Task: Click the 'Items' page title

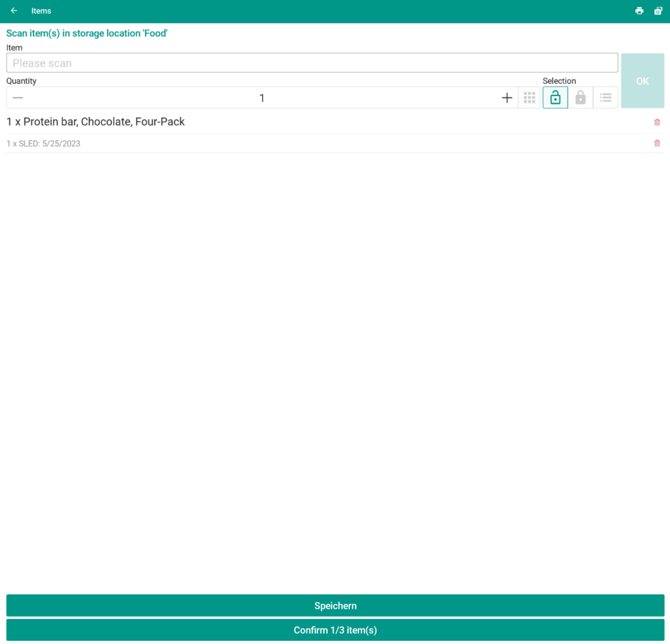Action: pyautogui.click(x=41, y=10)
